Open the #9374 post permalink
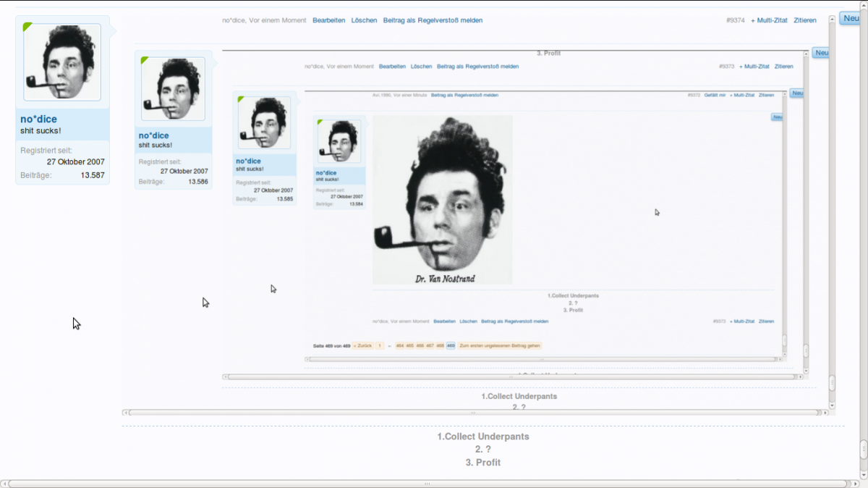Viewport: 868px width, 488px height. click(x=735, y=20)
